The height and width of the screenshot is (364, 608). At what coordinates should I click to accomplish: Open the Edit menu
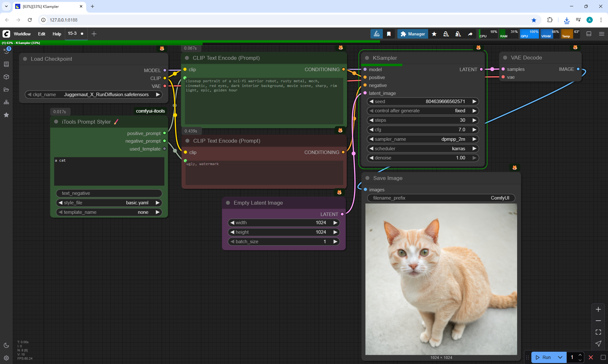tap(41, 34)
